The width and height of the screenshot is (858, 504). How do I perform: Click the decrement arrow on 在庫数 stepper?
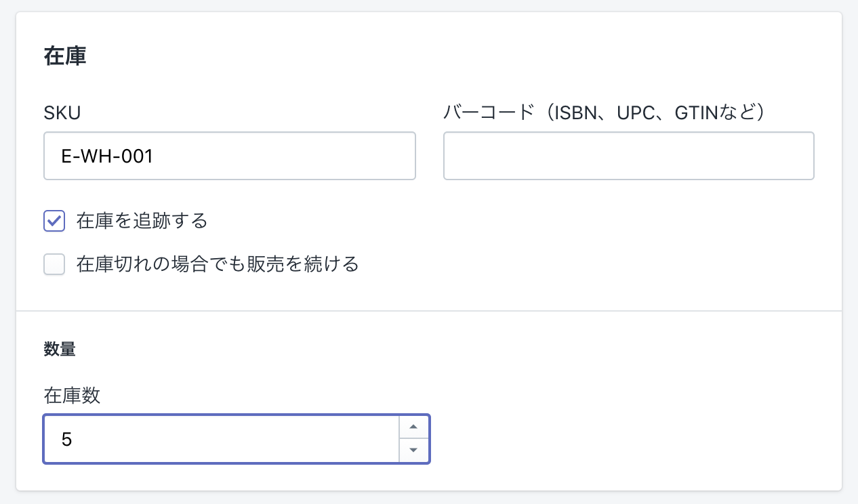[x=413, y=450]
